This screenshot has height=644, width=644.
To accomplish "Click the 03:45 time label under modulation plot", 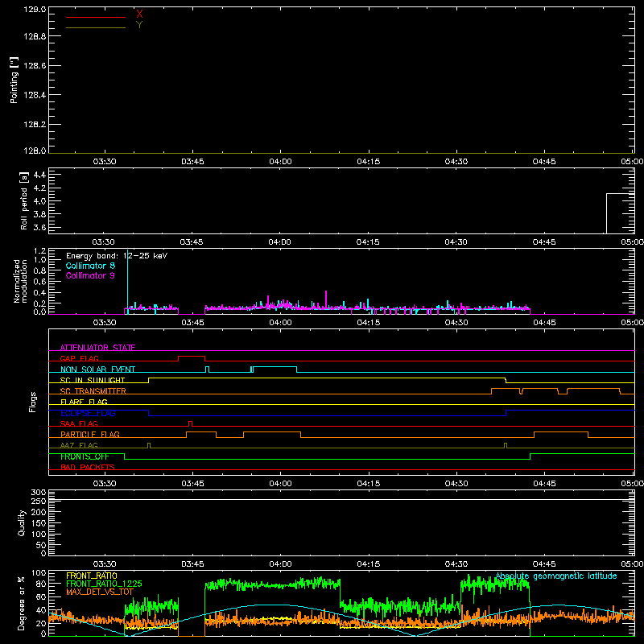I will 192,323.
